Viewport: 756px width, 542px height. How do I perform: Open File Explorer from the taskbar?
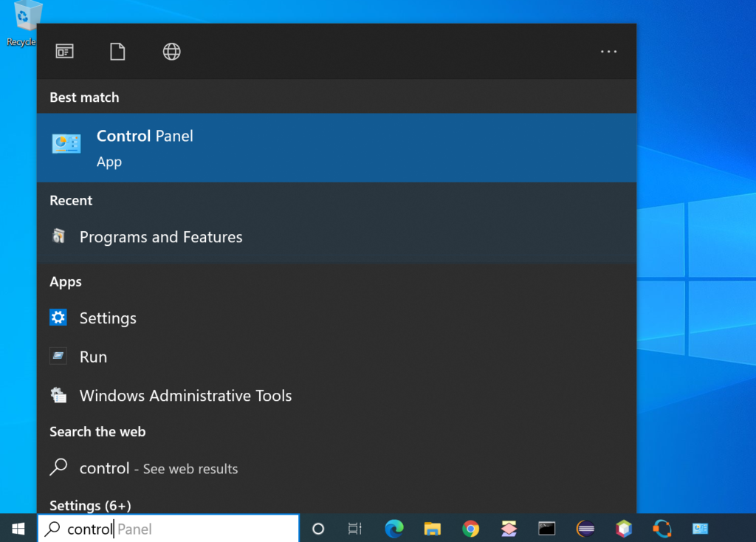(x=433, y=529)
